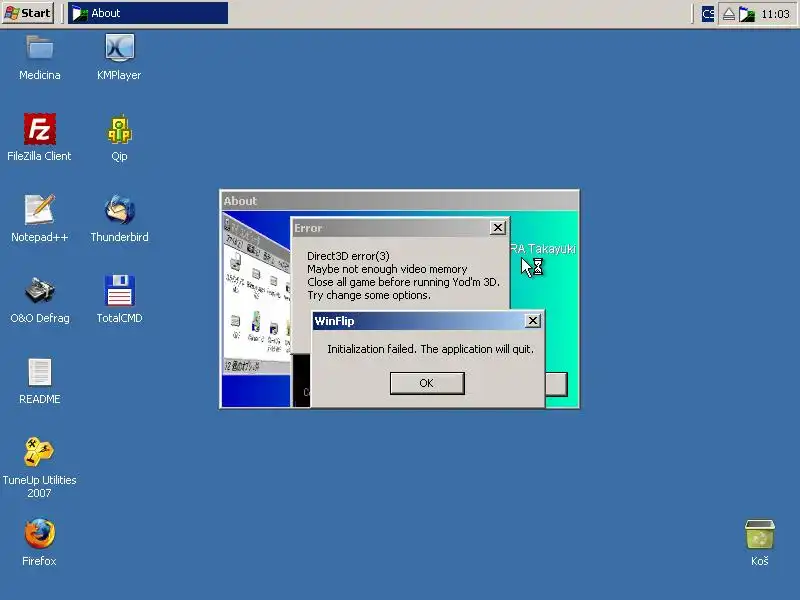Select the Thunderbird mail icon

pyautogui.click(x=119, y=210)
